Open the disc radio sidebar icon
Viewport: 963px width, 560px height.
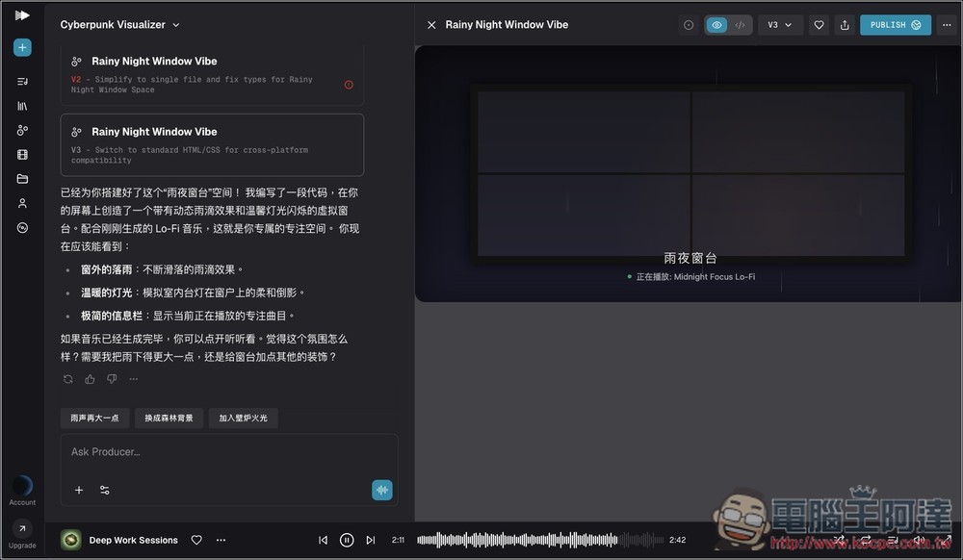click(22, 227)
